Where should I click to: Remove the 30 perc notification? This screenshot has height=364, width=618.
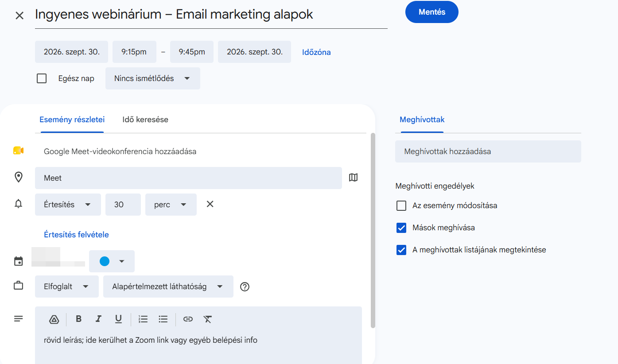[210, 204]
